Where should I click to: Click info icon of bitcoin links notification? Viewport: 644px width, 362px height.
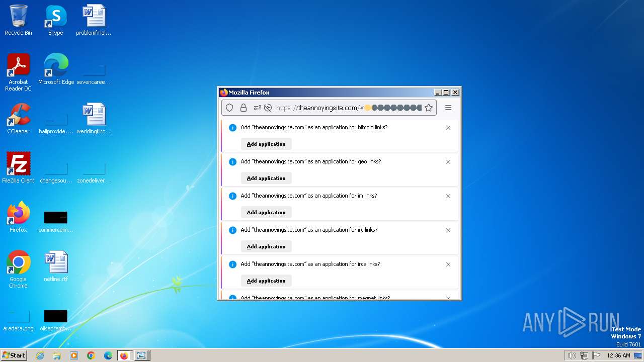[232, 128]
